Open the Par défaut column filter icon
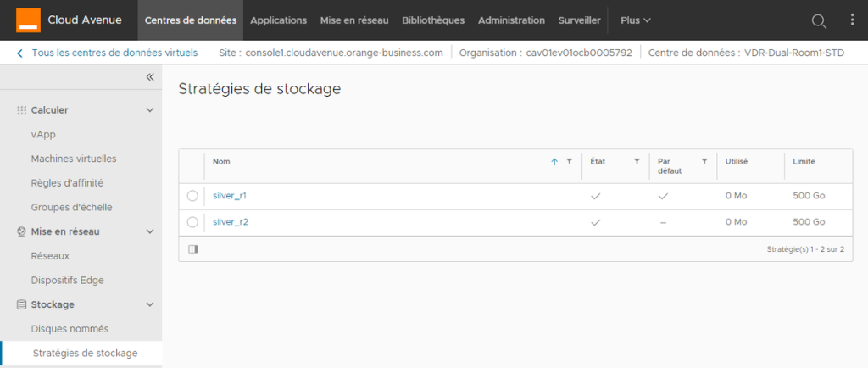 (704, 162)
